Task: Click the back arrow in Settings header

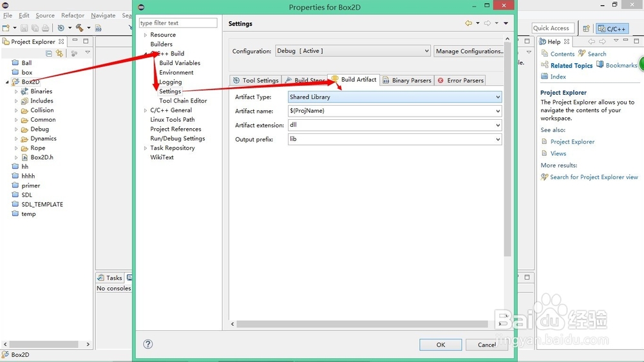Action: (x=469, y=23)
